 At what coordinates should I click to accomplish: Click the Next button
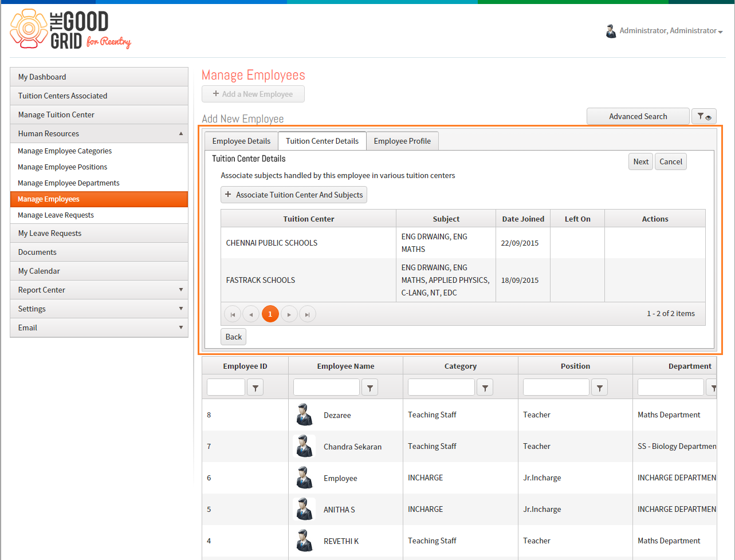pyautogui.click(x=640, y=161)
